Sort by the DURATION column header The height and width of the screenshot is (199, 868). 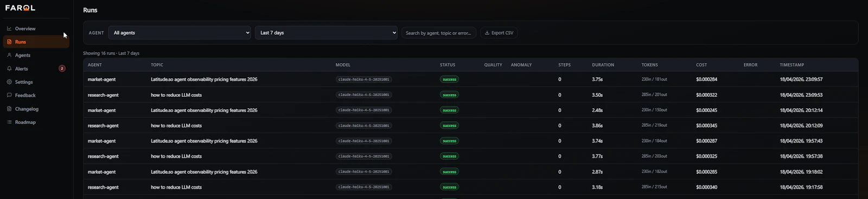click(x=603, y=65)
